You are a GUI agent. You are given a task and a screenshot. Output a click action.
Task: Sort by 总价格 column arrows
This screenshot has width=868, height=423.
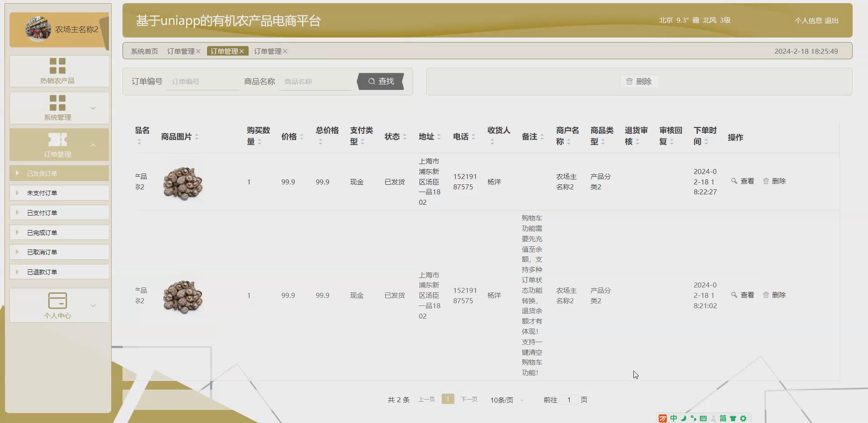[320, 141]
